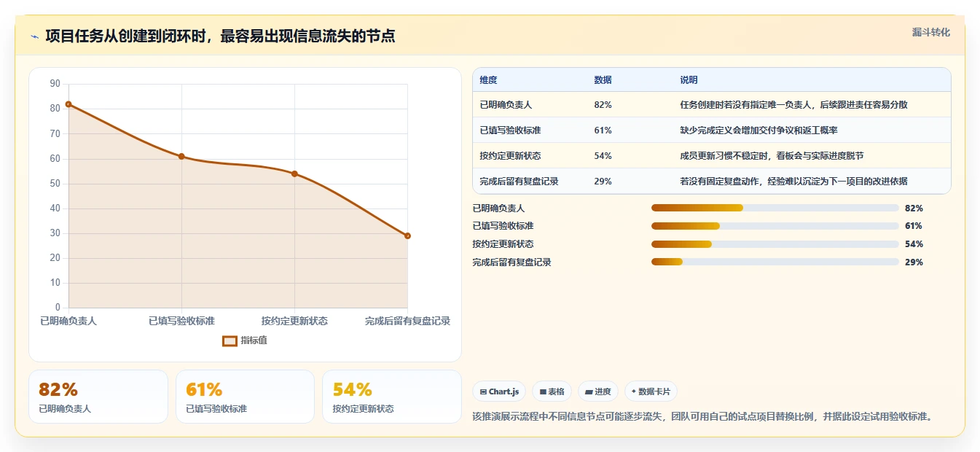The width and height of the screenshot is (980, 452).
Task: Click the 数据 column header
Action: coord(603,79)
